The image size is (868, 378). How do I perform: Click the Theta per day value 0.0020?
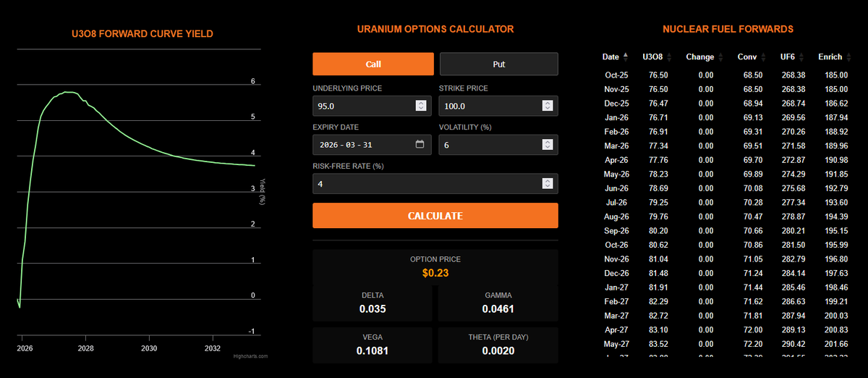[x=498, y=350]
